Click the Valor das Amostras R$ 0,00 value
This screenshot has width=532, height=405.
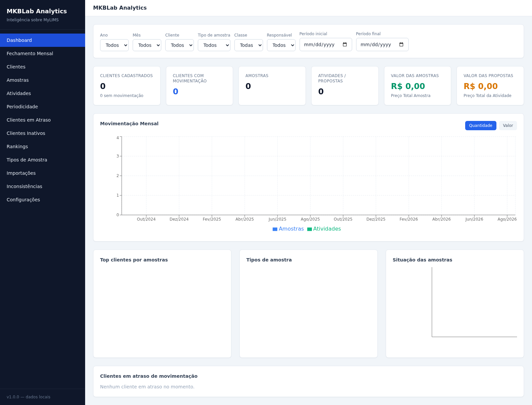click(x=408, y=86)
